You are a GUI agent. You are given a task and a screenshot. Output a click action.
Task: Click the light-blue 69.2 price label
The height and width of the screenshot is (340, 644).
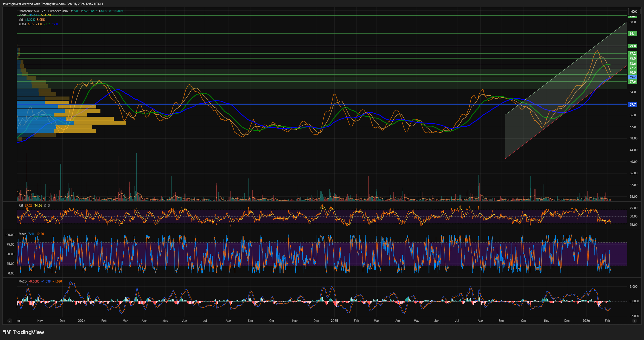633,77
